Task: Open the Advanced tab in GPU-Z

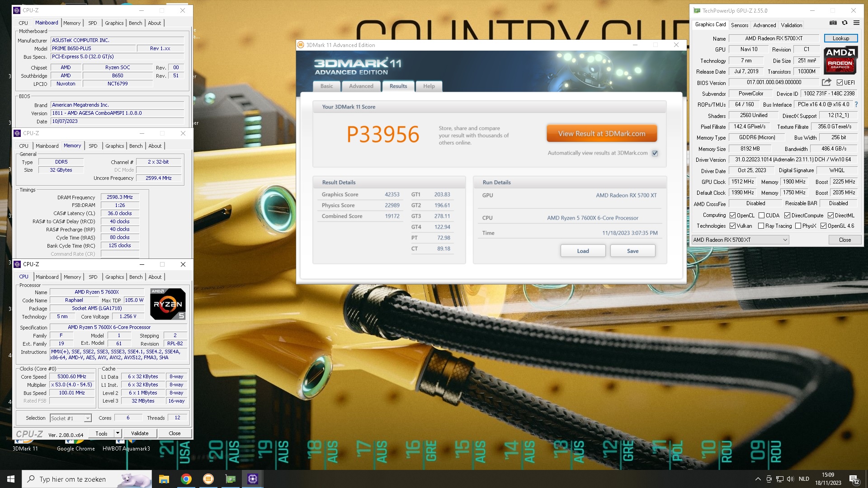Action: pyautogui.click(x=764, y=25)
